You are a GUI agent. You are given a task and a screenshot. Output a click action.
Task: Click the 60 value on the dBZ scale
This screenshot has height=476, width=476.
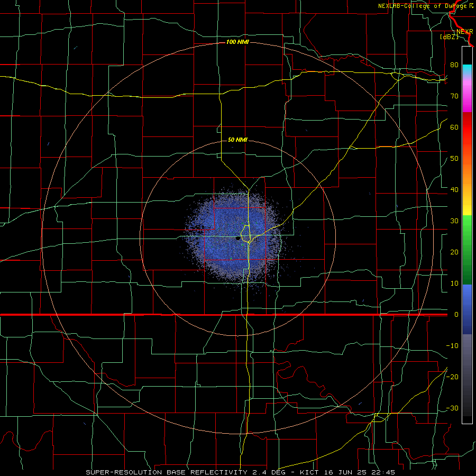click(454, 127)
